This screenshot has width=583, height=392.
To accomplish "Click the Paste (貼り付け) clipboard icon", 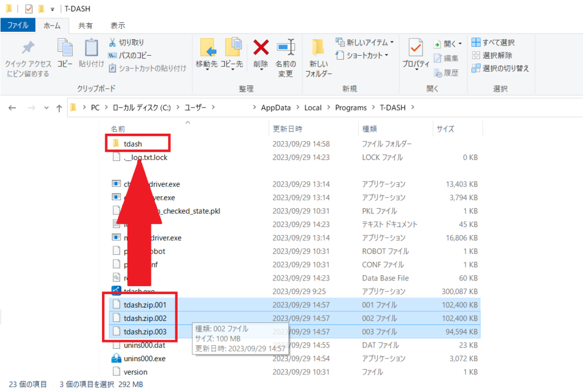I will pyautogui.click(x=91, y=48).
